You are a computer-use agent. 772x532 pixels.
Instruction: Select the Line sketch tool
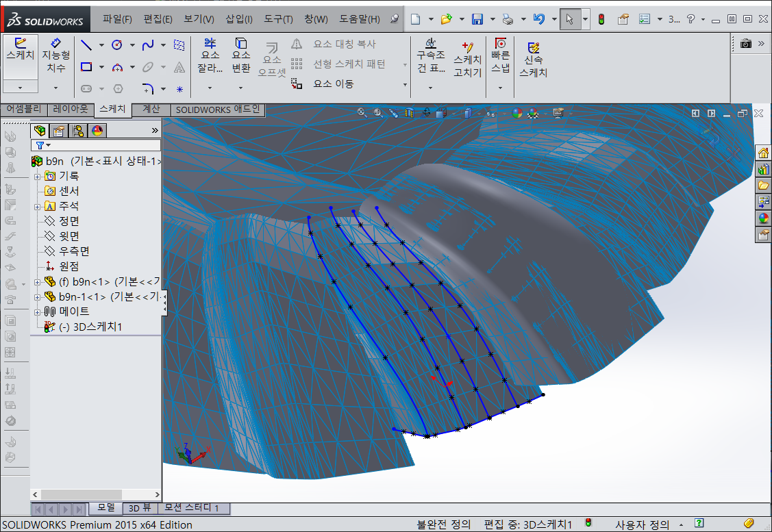tap(86, 45)
